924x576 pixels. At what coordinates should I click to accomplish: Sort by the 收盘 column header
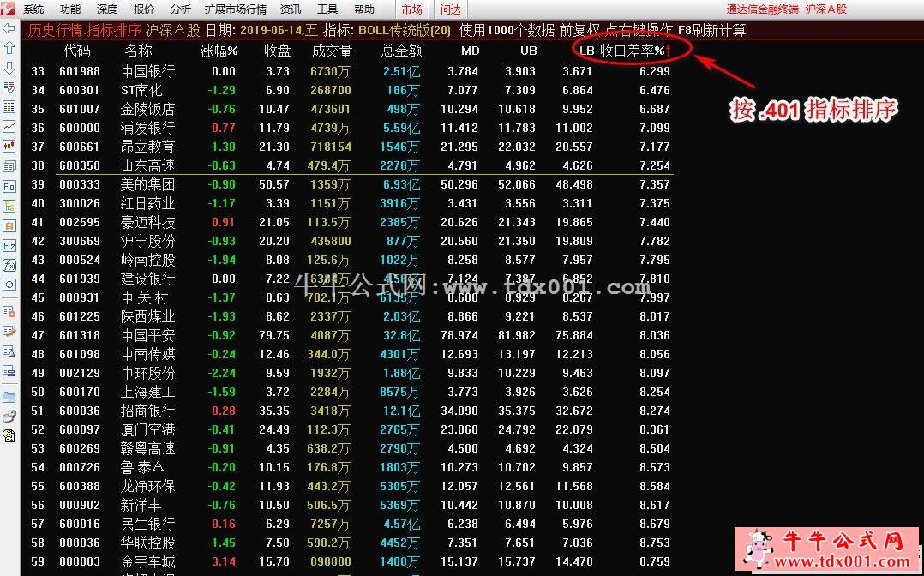pos(277,51)
